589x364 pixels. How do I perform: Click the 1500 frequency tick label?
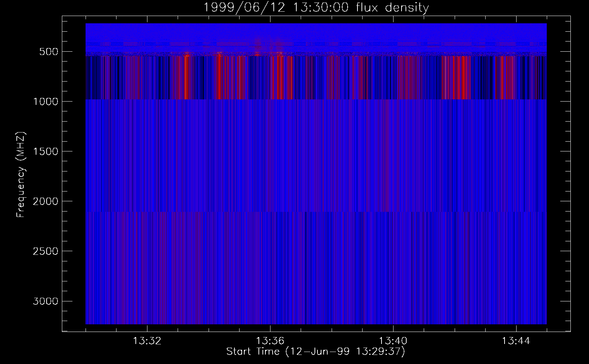coord(46,151)
